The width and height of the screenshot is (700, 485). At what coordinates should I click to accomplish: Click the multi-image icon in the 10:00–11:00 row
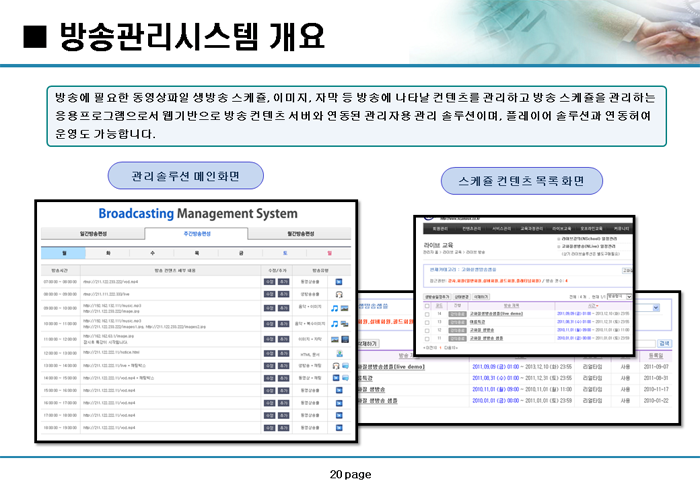point(345,323)
